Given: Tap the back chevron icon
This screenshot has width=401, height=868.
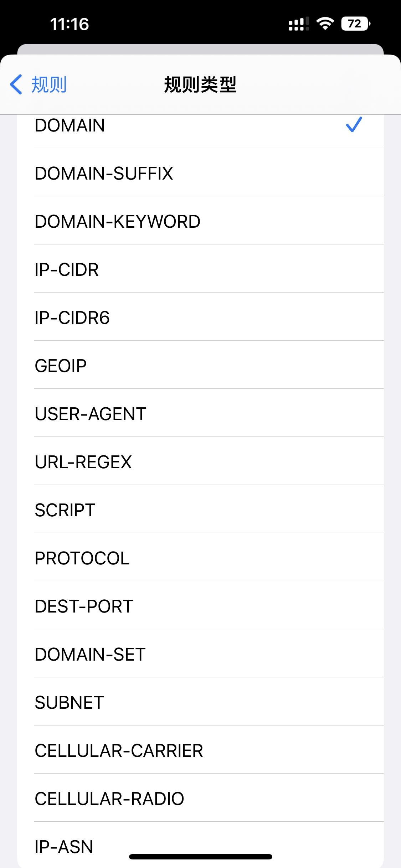Looking at the screenshot, I should click(x=16, y=84).
